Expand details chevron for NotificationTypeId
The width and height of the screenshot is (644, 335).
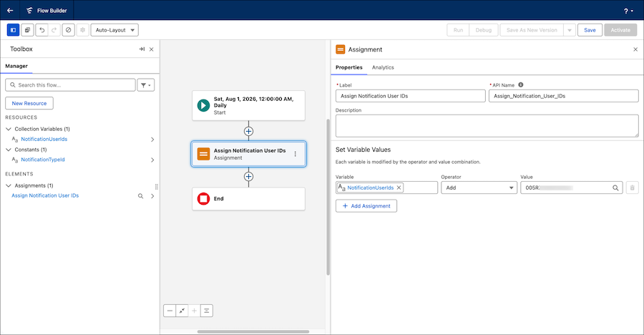coord(152,160)
